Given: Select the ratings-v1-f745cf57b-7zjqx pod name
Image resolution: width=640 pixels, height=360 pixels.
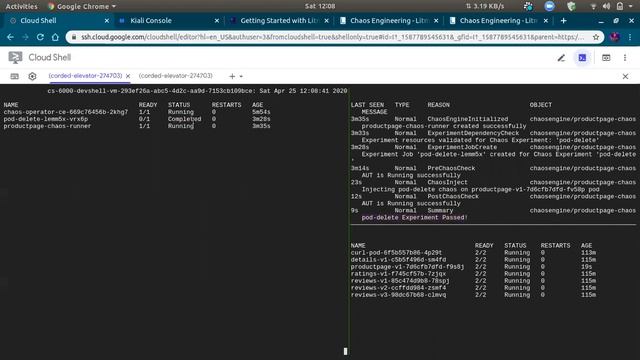Looking at the screenshot, I should (398, 274).
